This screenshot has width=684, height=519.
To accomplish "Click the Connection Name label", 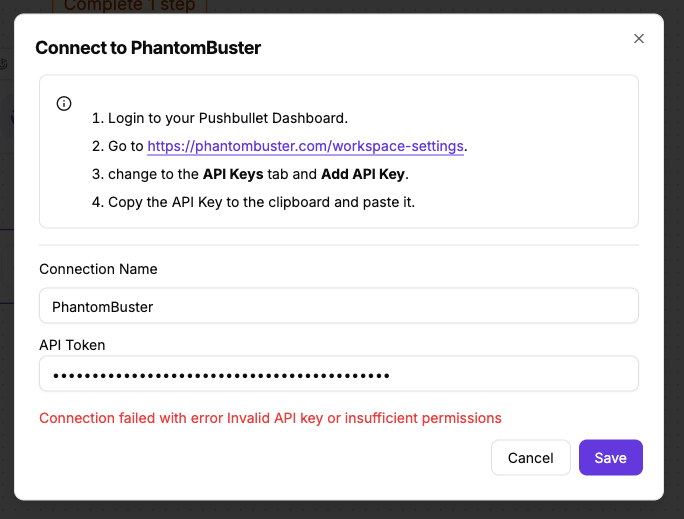I will point(98,269).
